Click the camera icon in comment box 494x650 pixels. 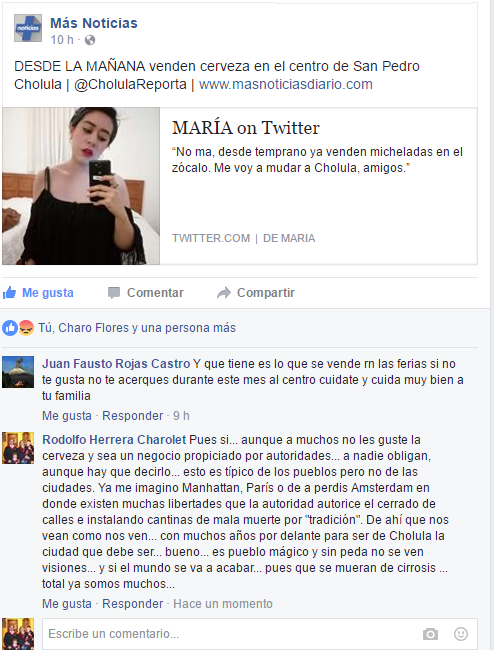pos(430,634)
